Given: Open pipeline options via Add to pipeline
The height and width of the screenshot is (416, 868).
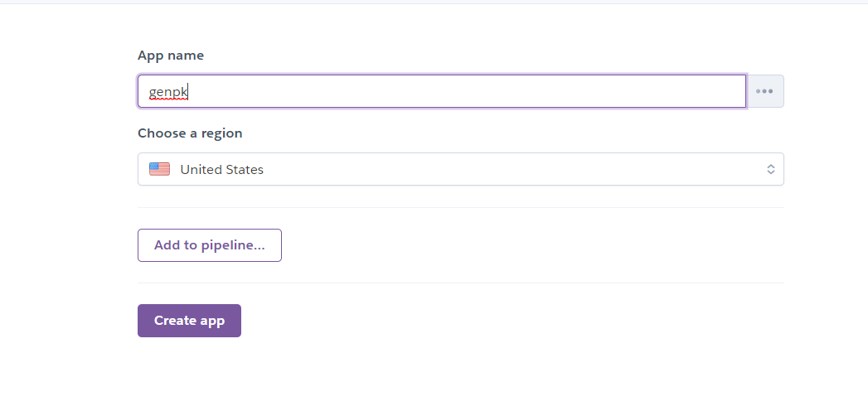Looking at the screenshot, I should pyautogui.click(x=209, y=245).
